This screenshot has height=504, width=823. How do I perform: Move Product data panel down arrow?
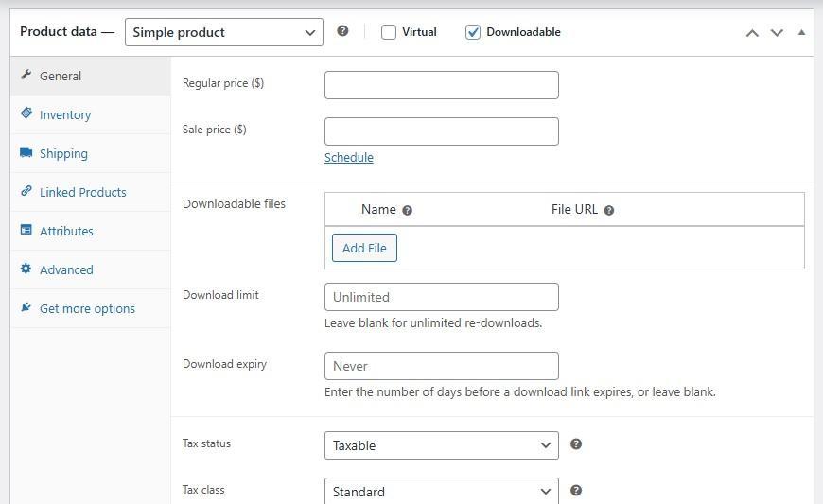[777, 33]
